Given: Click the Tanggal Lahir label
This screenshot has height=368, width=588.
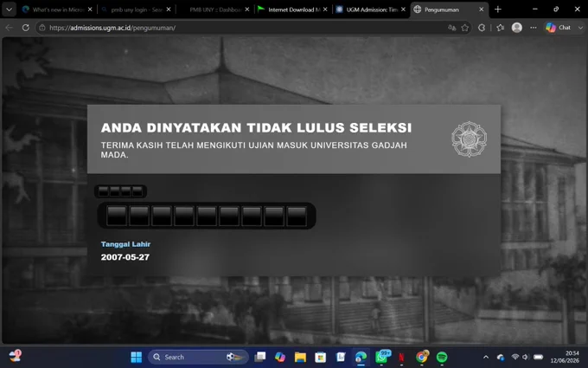Looking at the screenshot, I should pyautogui.click(x=125, y=244).
